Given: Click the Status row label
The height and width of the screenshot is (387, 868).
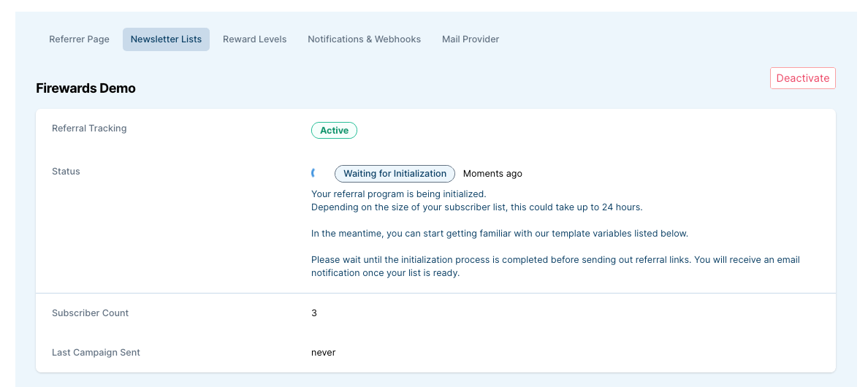Looking at the screenshot, I should coord(66,172).
